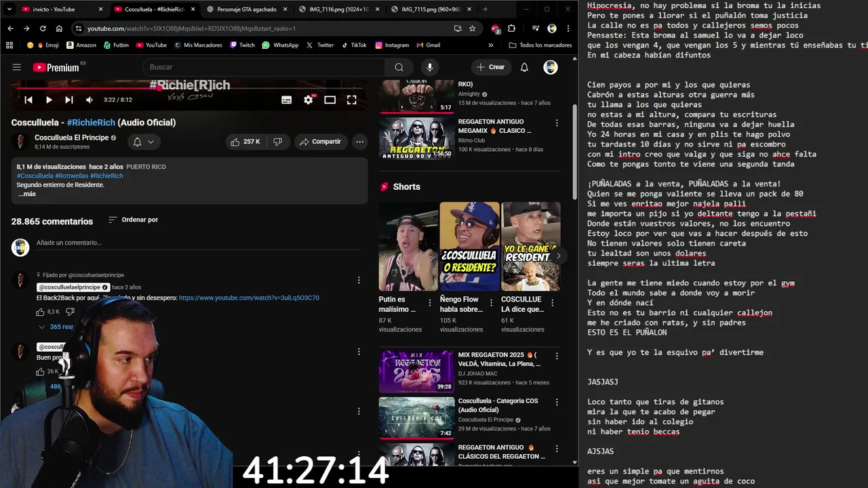Open options for REGGAETON ANTIGUO MEGAMIX video
The height and width of the screenshot is (488, 868).
557,123
